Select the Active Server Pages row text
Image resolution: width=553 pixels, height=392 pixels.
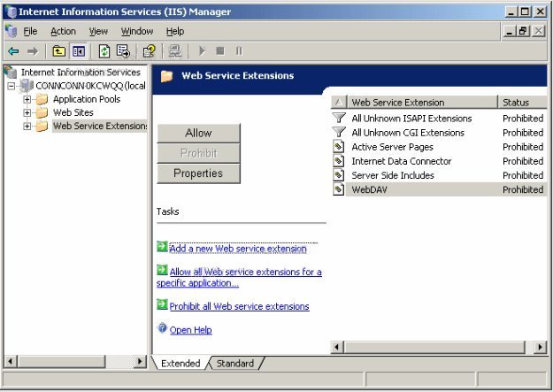(x=392, y=147)
